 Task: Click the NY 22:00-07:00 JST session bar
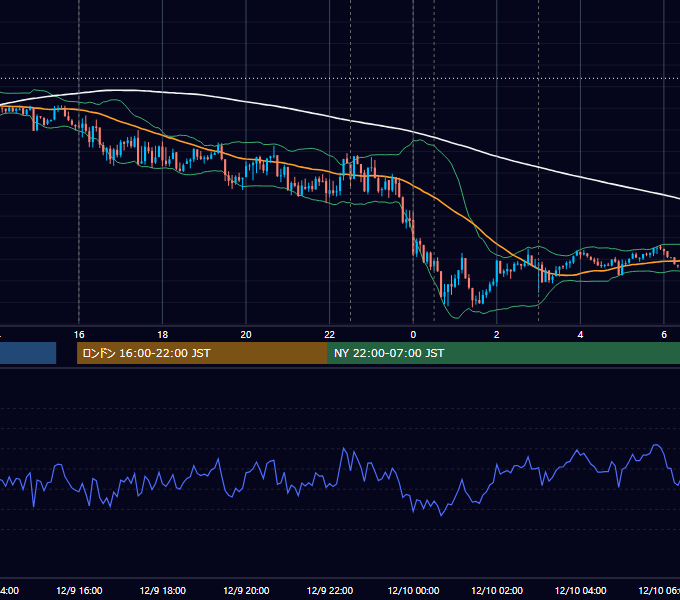point(503,353)
